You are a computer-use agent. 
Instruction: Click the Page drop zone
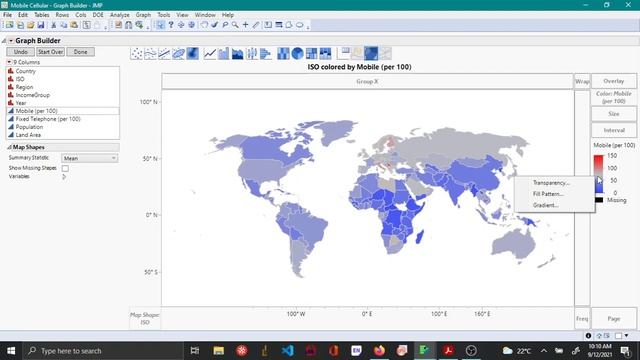point(614,318)
